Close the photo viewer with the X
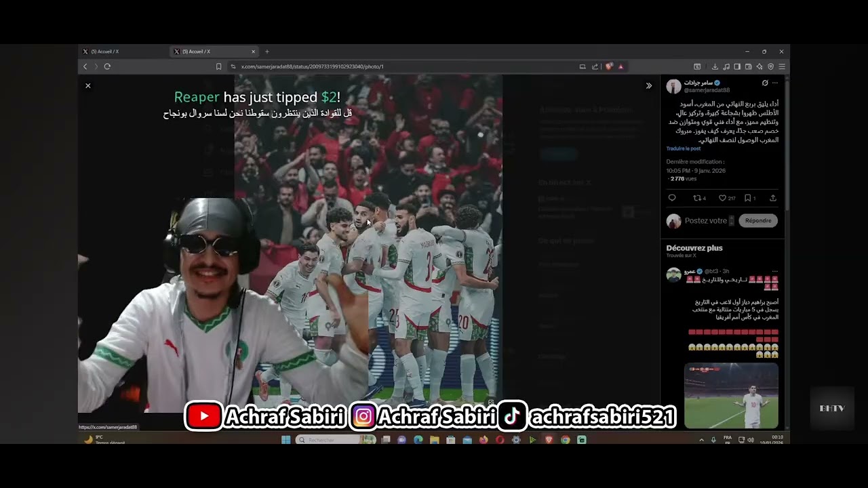868x488 pixels. [87, 85]
